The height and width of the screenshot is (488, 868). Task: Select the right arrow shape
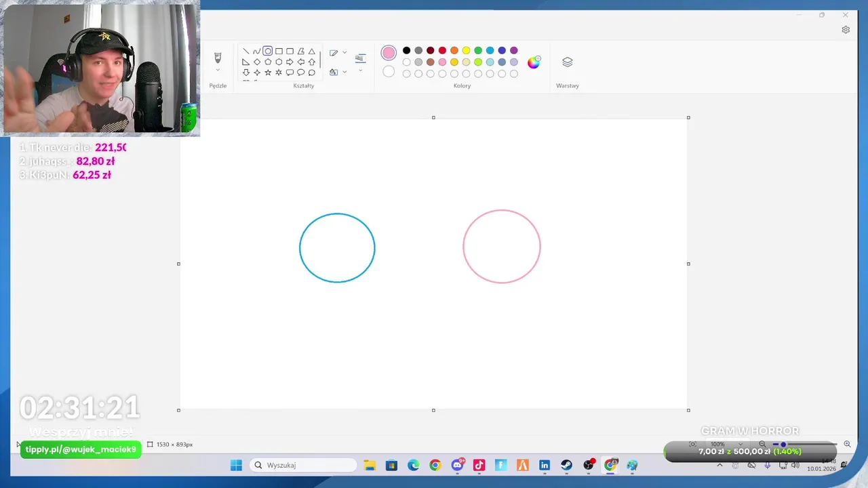tap(290, 62)
